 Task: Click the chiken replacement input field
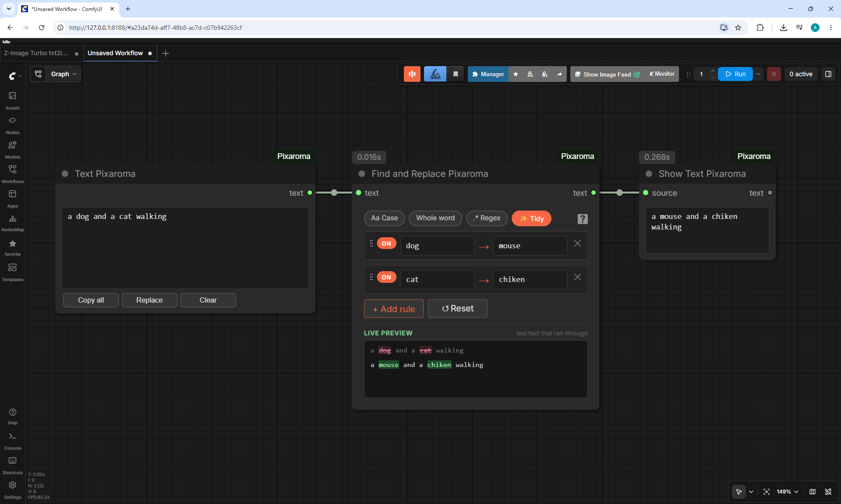pos(530,279)
